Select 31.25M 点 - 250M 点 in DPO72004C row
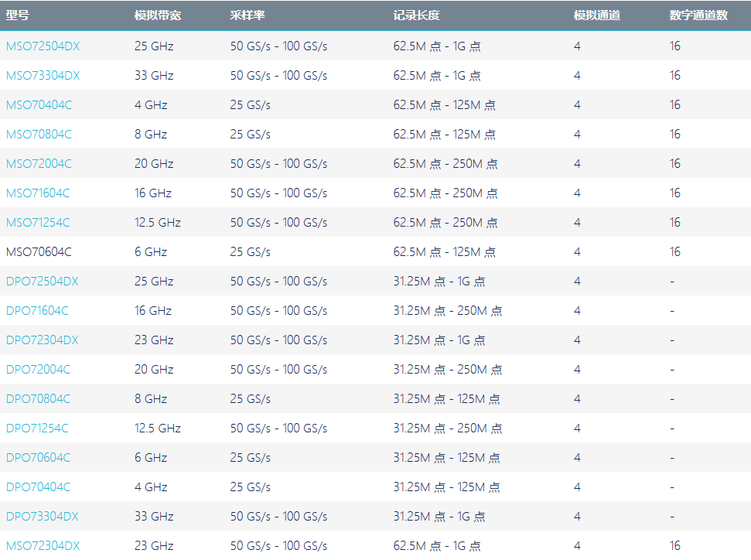Image resolution: width=751 pixels, height=560 pixels. [448, 370]
